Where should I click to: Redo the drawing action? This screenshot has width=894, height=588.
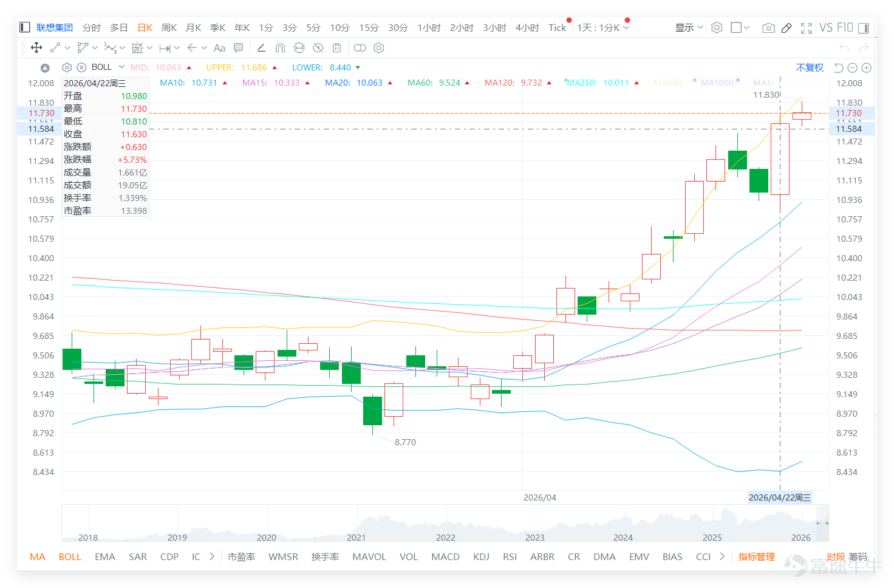[864, 47]
